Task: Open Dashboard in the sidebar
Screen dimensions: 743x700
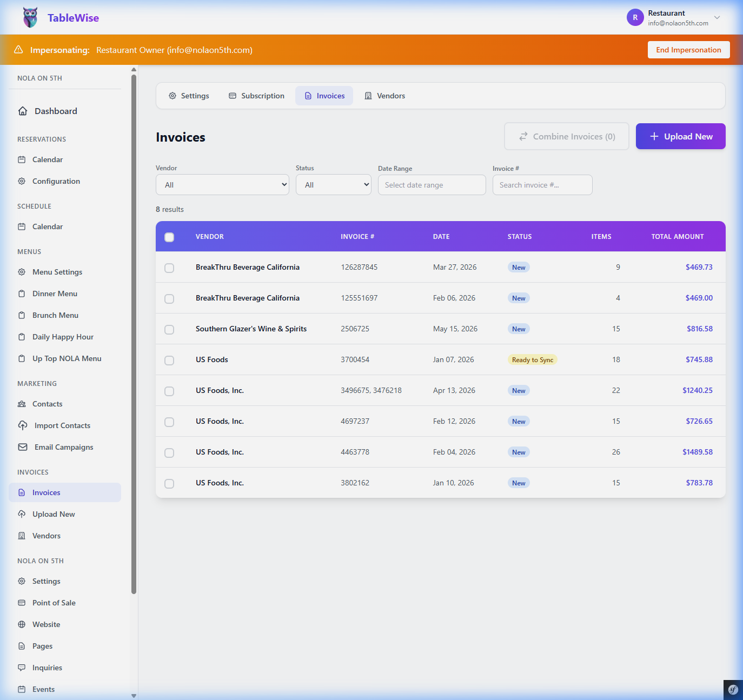Action: point(65,111)
